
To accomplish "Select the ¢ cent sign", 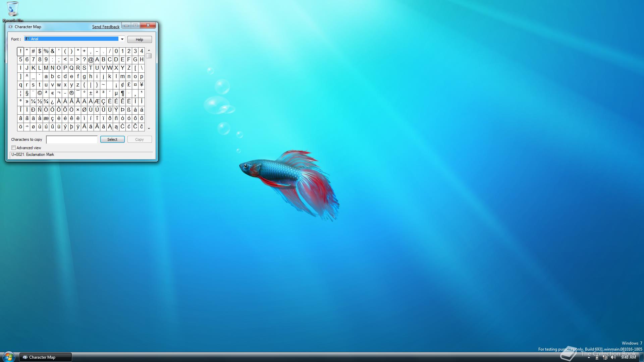I will (122, 85).
